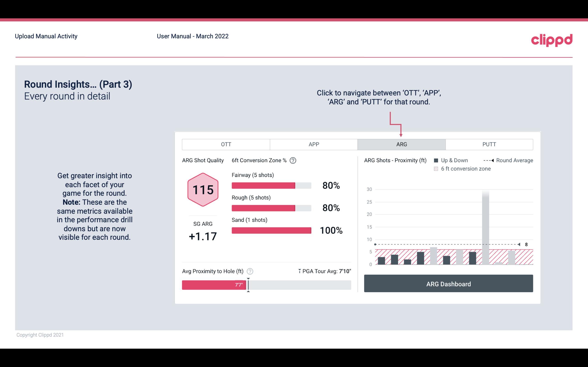Click the question mark help icon near ARG Shot Quality
This screenshot has width=588, height=367.
click(294, 160)
